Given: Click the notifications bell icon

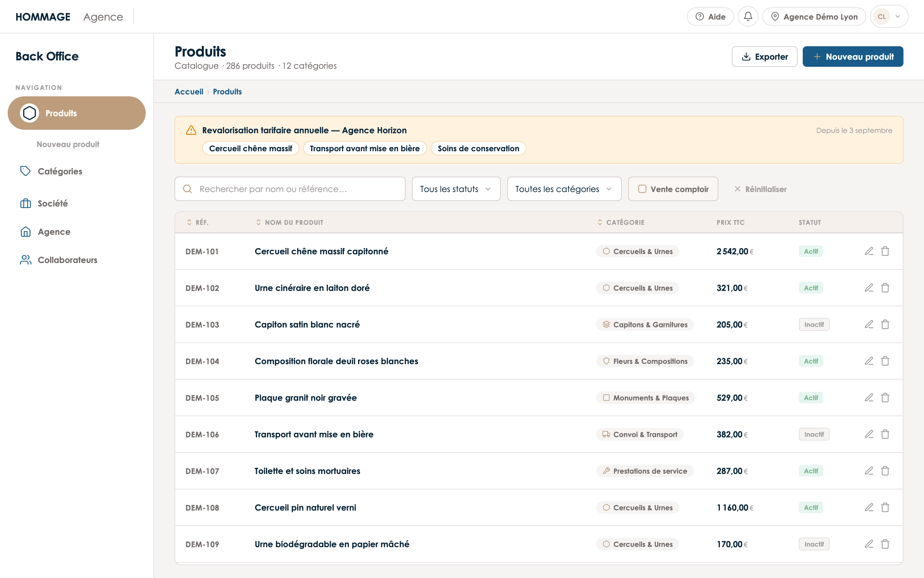Looking at the screenshot, I should coord(748,17).
